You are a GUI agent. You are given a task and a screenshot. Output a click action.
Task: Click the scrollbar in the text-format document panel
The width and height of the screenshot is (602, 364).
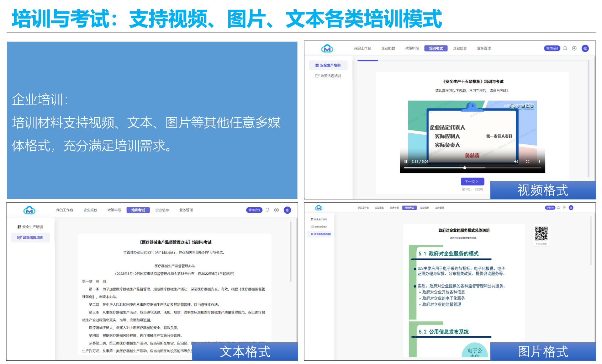pos(290,252)
